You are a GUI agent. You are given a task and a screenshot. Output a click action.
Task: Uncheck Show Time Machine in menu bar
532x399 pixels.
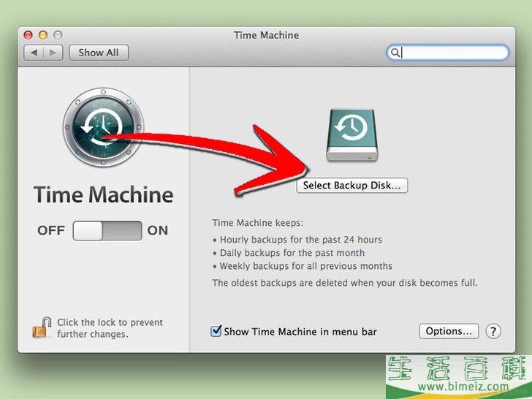216,331
